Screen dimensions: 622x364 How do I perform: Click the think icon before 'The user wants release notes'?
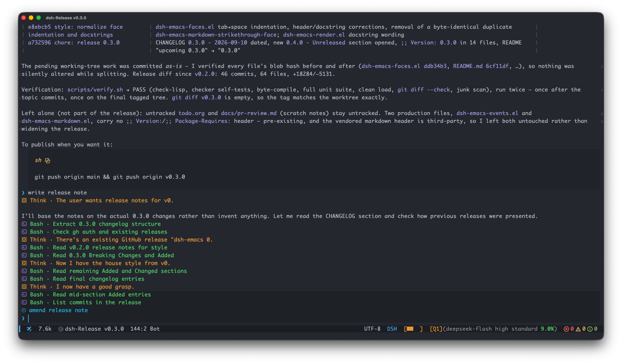tap(24, 200)
